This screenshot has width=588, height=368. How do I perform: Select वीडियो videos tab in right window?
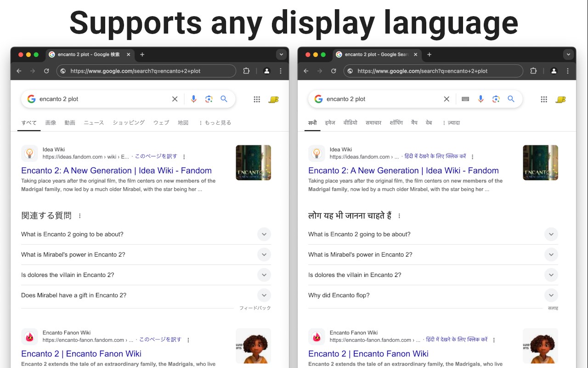point(350,123)
